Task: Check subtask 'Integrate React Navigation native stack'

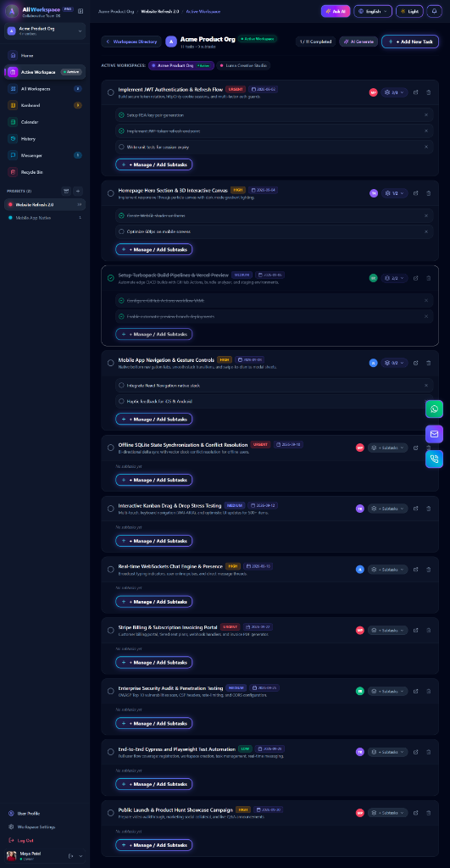Action: (x=121, y=386)
